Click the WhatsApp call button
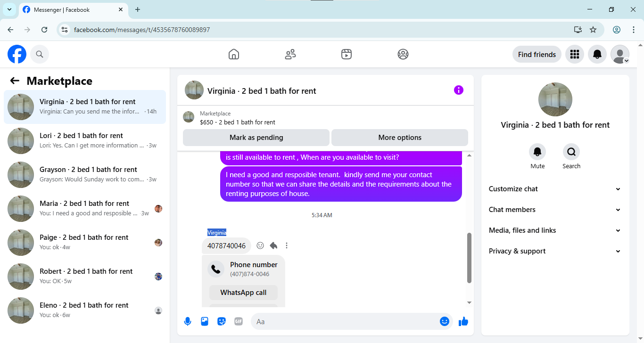 243,293
